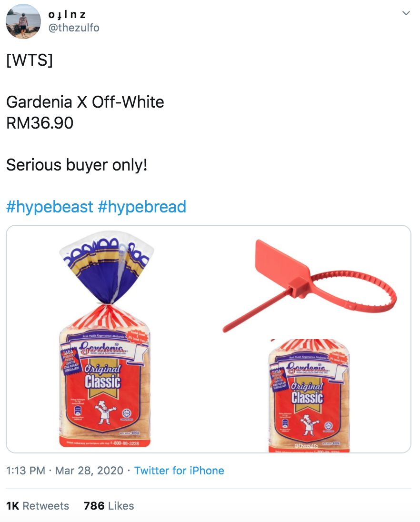Image resolution: width=420 pixels, height=522 pixels.
Task: Open the Mar 28, 2020 date
Action: tap(89, 471)
